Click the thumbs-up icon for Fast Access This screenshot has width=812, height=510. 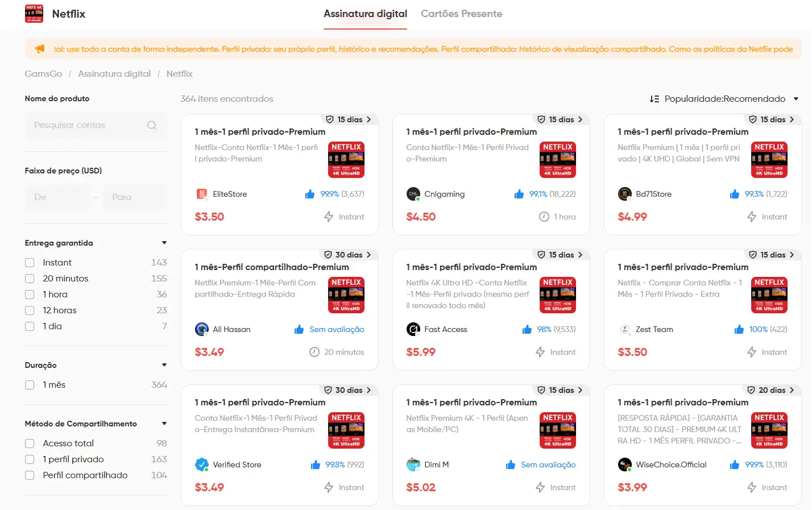527,329
